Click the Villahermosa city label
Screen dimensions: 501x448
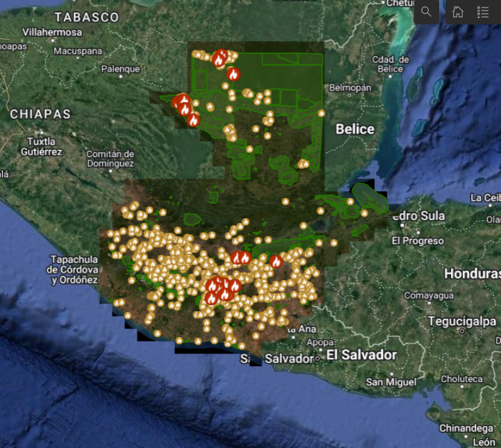coord(52,33)
